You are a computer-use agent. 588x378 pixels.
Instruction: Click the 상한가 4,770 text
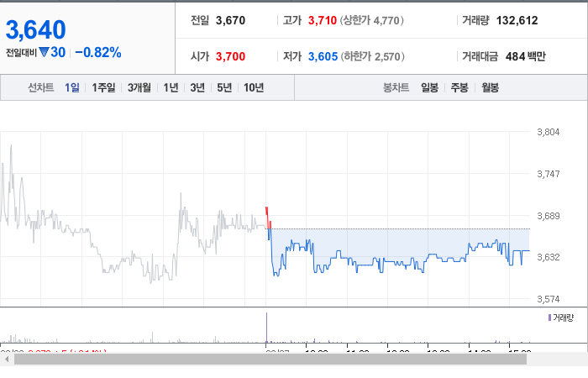tap(371, 20)
